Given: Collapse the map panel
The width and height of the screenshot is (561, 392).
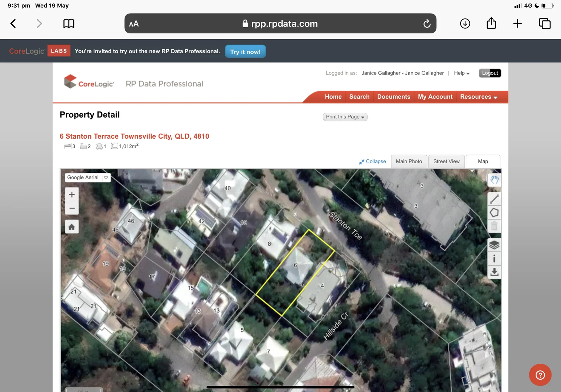Looking at the screenshot, I should tap(373, 162).
